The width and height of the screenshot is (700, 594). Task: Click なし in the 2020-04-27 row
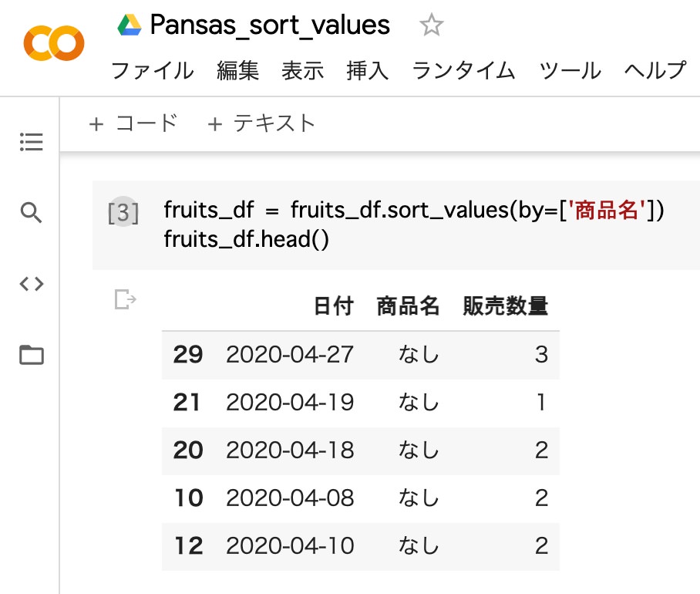click(419, 355)
